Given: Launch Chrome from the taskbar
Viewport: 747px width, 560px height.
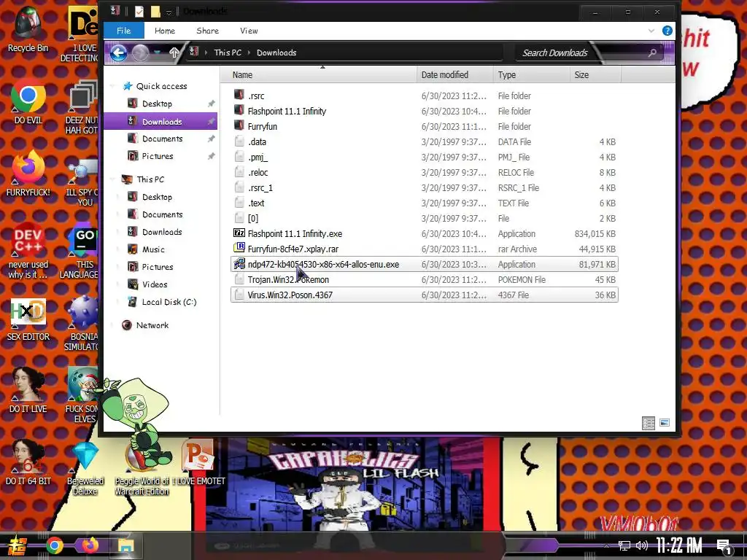Looking at the screenshot, I should click(x=54, y=545).
